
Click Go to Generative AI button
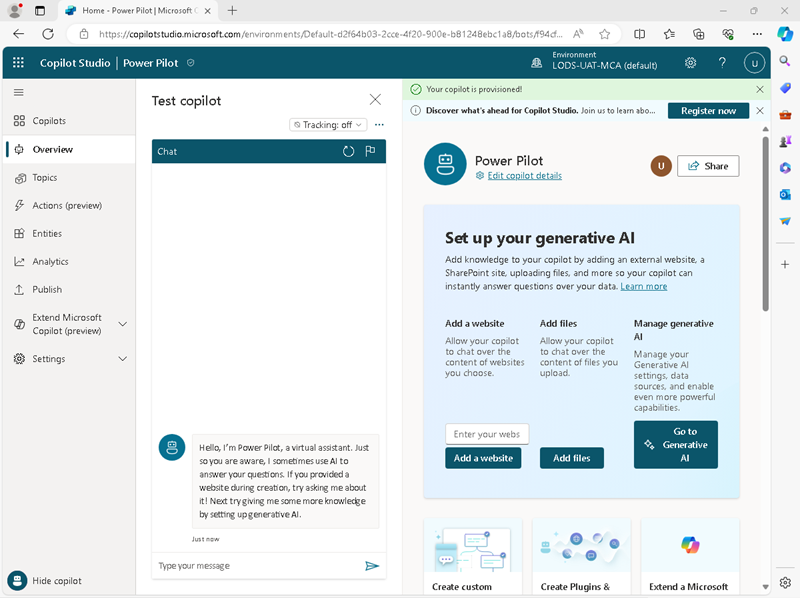(676, 444)
